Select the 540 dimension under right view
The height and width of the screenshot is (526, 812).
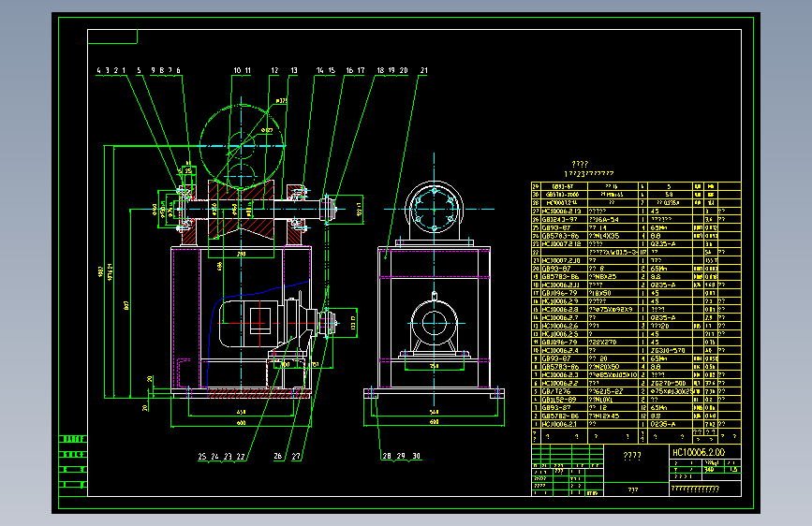434,412
